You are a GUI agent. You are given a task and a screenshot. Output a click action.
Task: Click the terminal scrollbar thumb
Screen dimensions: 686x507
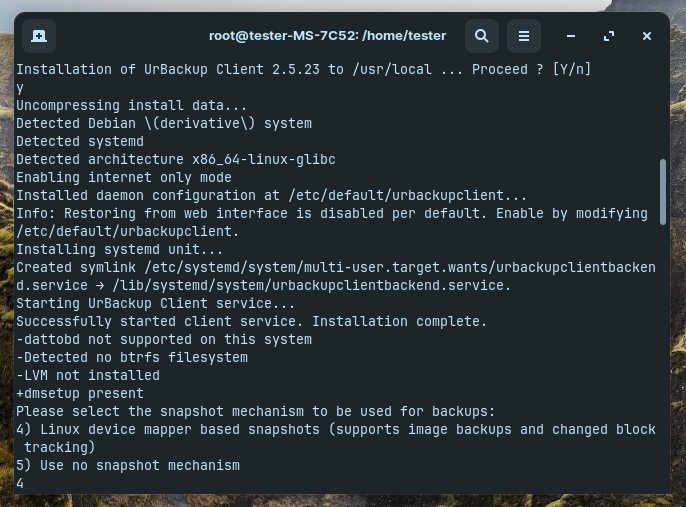663,192
